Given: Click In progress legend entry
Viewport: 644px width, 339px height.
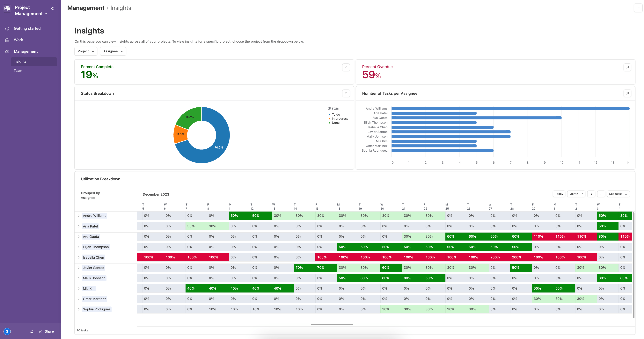Looking at the screenshot, I should tap(338, 119).
